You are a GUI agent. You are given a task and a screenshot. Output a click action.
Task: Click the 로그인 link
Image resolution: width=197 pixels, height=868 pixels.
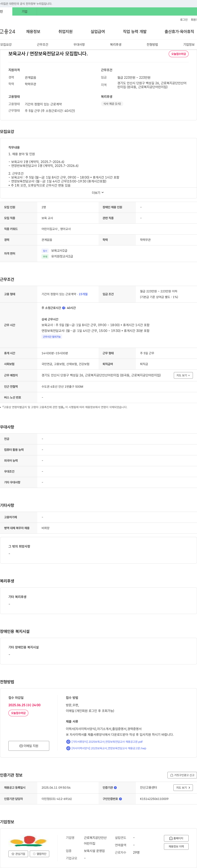click(x=183, y=20)
